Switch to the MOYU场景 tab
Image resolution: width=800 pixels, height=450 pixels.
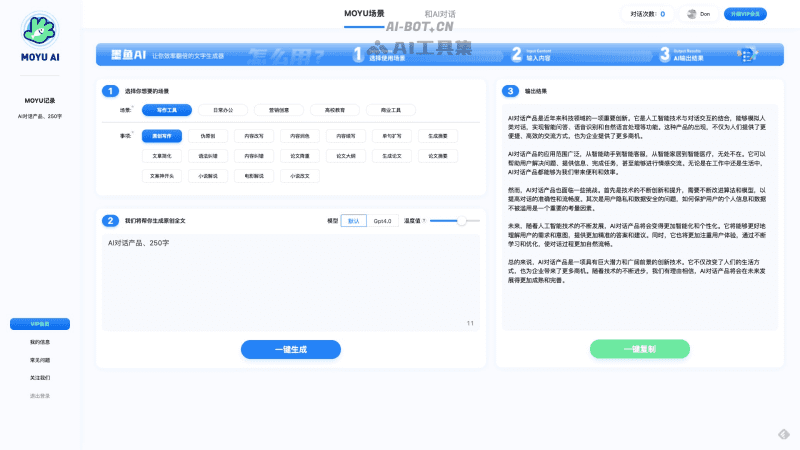click(x=364, y=14)
